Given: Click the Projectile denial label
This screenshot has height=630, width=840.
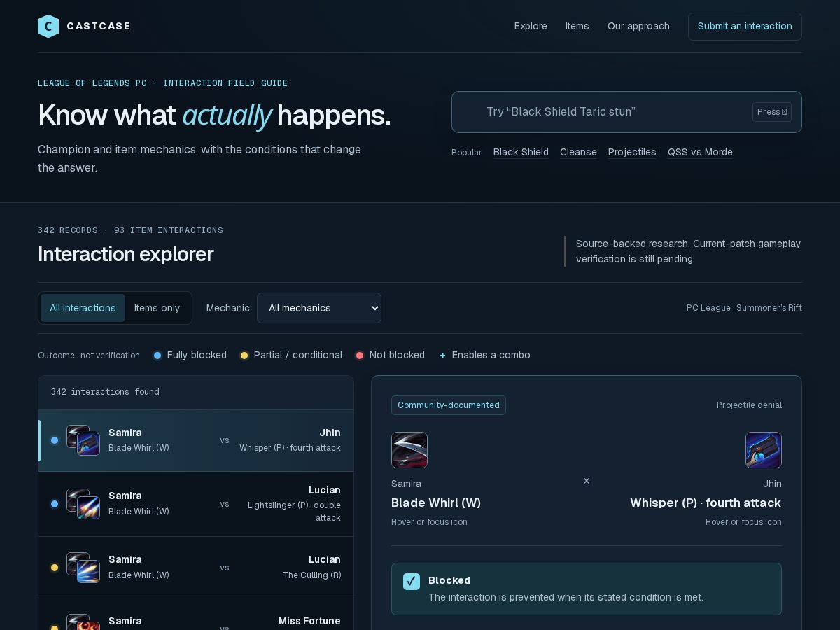Looking at the screenshot, I should [x=749, y=405].
